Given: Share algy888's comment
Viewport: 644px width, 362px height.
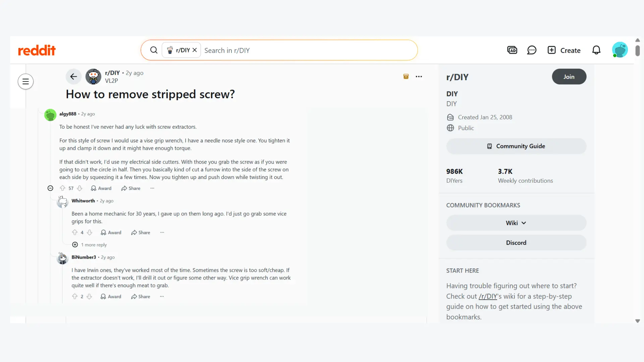Looking at the screenshot, I should 131,188.
